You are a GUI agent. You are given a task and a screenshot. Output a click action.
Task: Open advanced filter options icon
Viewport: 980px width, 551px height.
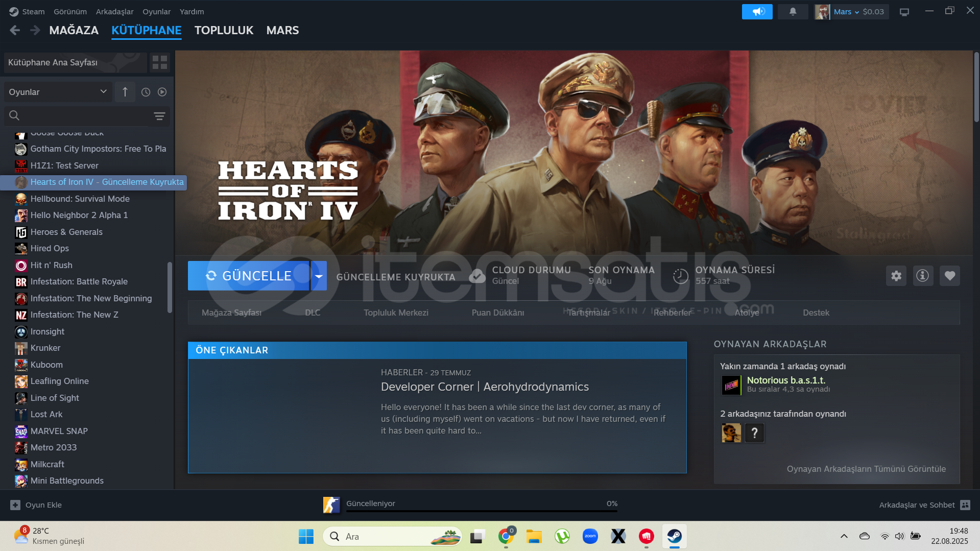[160, 116]
